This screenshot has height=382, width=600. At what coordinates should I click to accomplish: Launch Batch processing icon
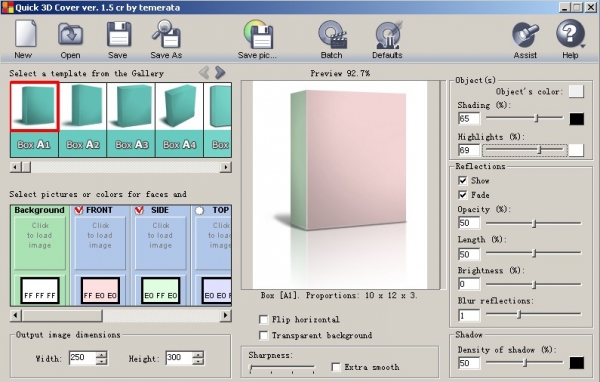332,34
